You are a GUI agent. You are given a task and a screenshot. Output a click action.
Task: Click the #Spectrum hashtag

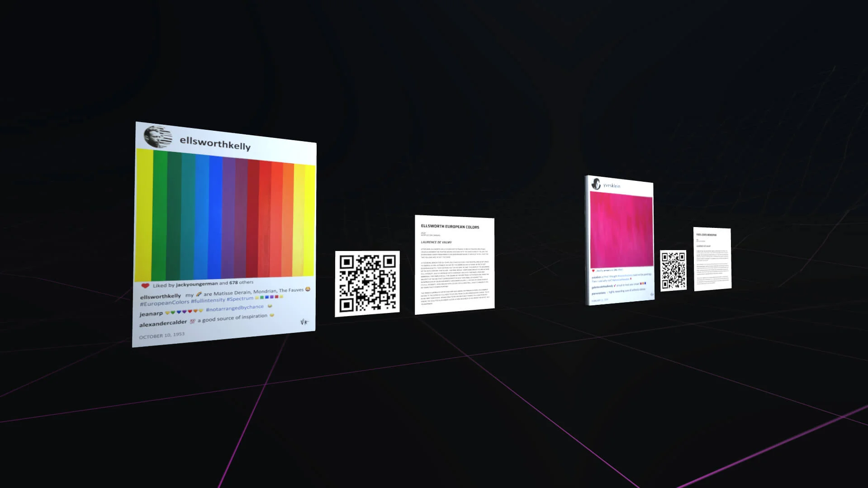tap(240, 298)
